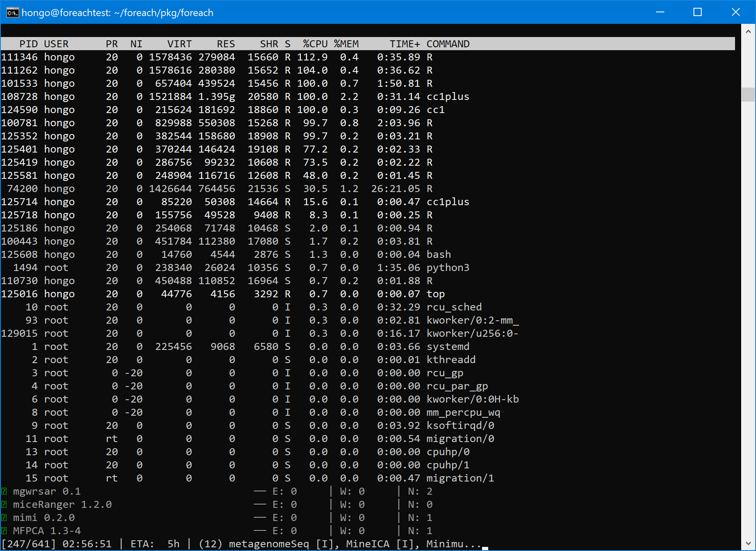The height and width of the screenshot is (551, 756).
Task: Click the scrollbar down arrow
Action: pyautogui.click(x=748, y=544)
